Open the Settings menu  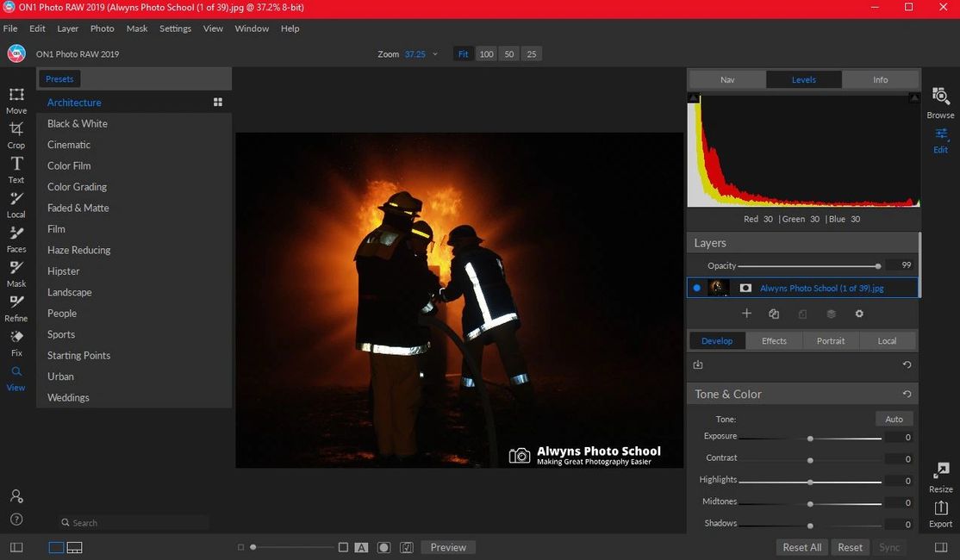pos(175,28)
